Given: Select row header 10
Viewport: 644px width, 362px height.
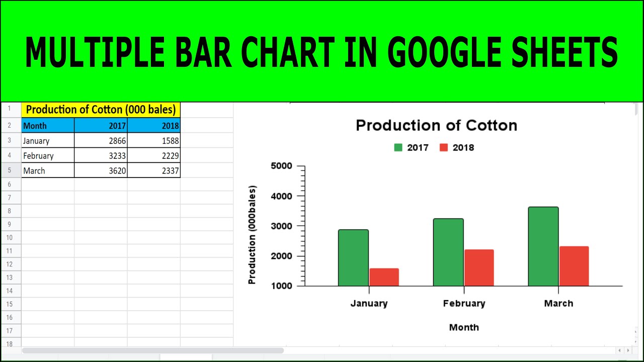Looking at the screenshot, I should coord(11,237).
